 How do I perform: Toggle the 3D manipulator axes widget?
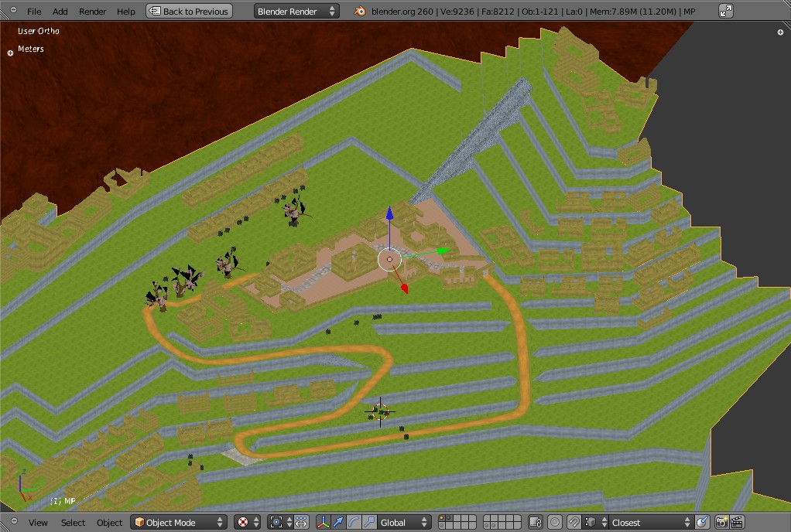click(x=324, y=523)
